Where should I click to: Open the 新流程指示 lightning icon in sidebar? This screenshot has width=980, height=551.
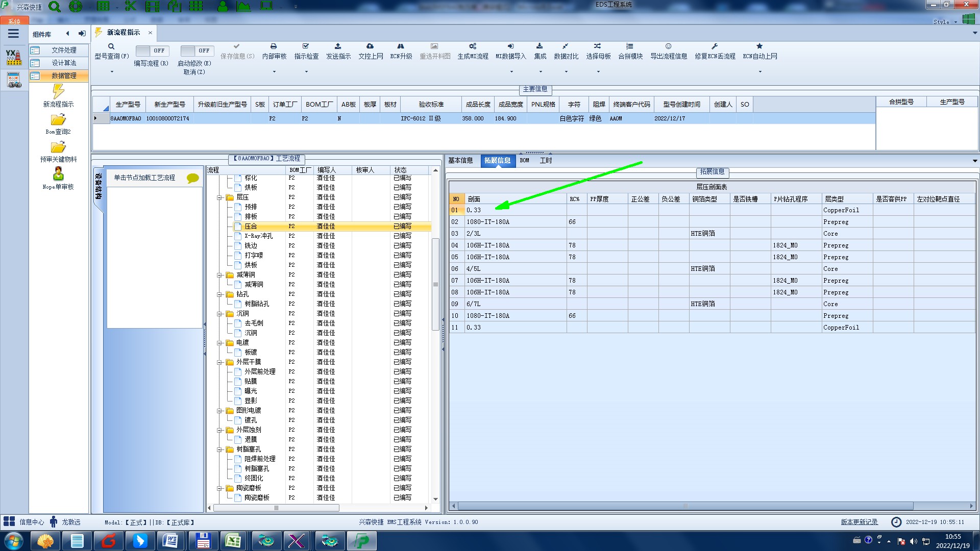pos(58,92)
